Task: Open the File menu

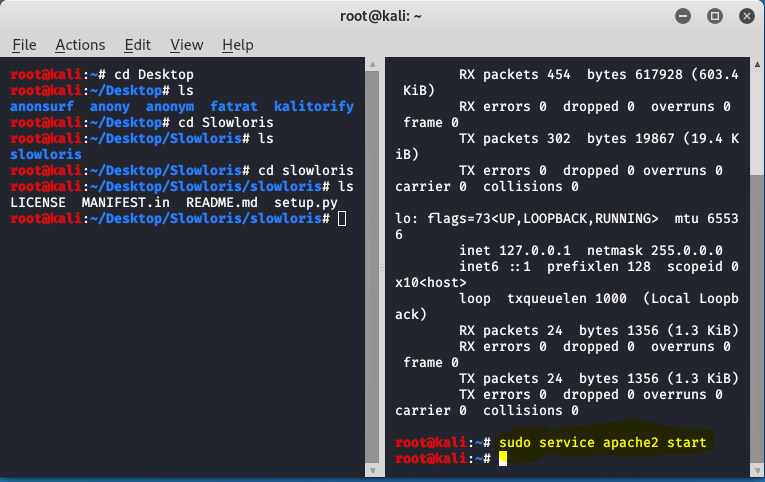Action: [24, 45]
